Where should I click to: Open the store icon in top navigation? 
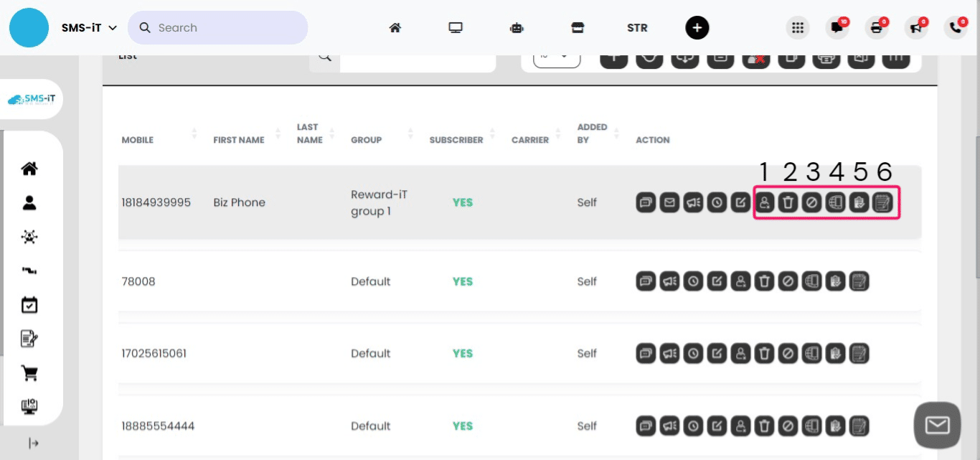click(577, 28)
